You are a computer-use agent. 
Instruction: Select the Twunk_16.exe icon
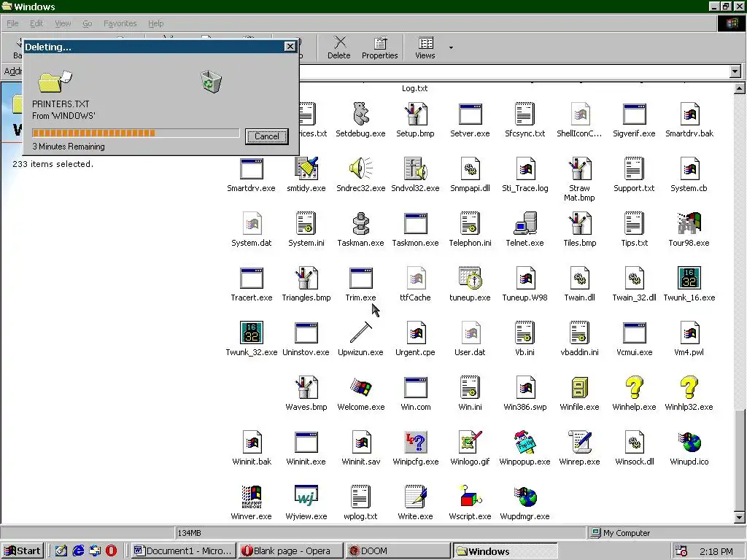(x=689, y=278)
